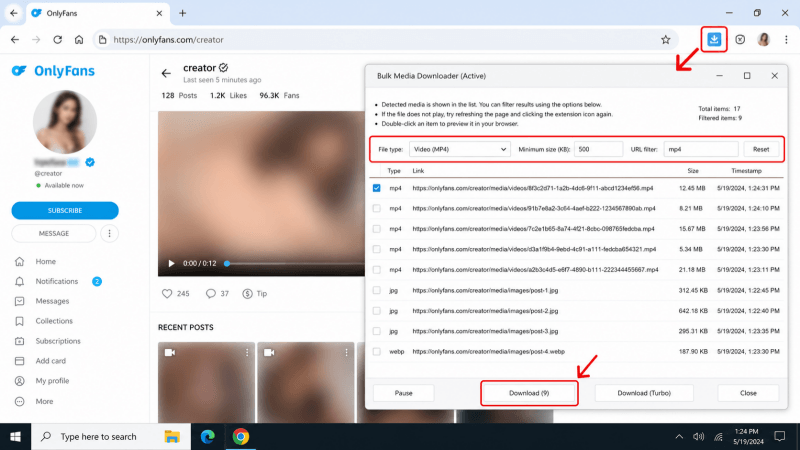800x450 pixels.
Task: Check the post-3.jpg item
Action: (377, 331)
